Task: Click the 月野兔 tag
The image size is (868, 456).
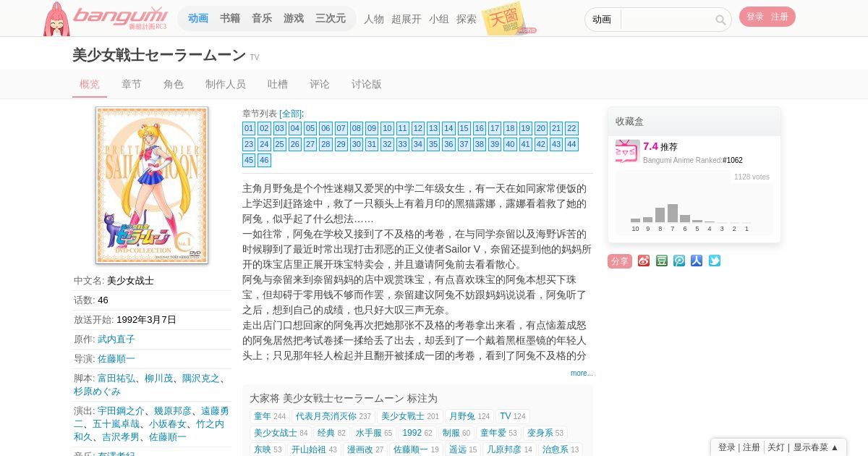Action: coord(461,416)
